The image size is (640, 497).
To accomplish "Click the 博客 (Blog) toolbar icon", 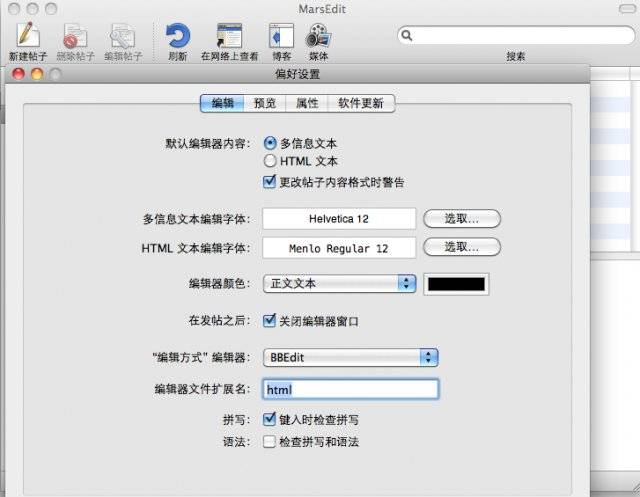I will coord(282,36).
